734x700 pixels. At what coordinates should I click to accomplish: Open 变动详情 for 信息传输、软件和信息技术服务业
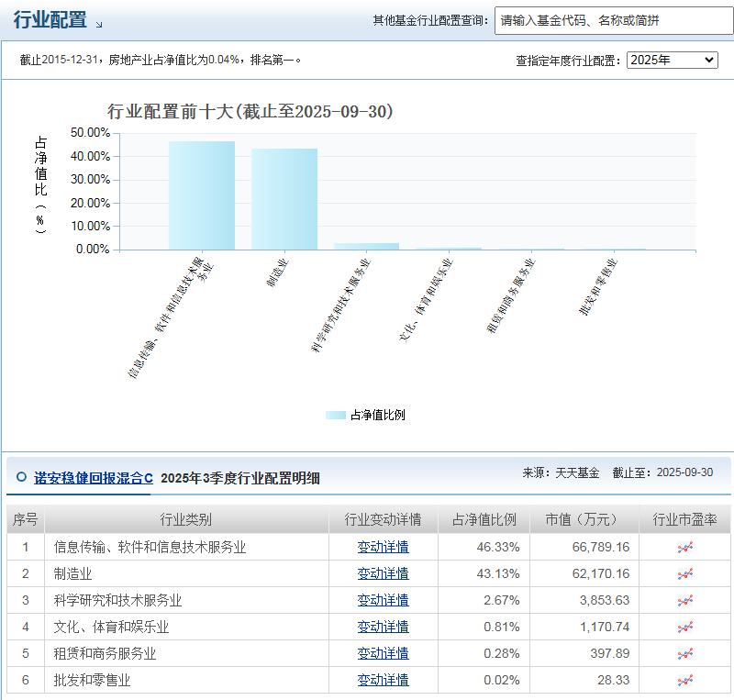pyautogui.click(x=383, y=547)
